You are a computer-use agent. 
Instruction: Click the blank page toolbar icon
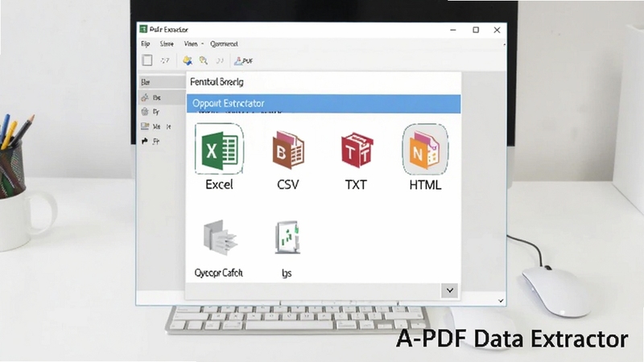pyautogui.click(x=147, y=60)
